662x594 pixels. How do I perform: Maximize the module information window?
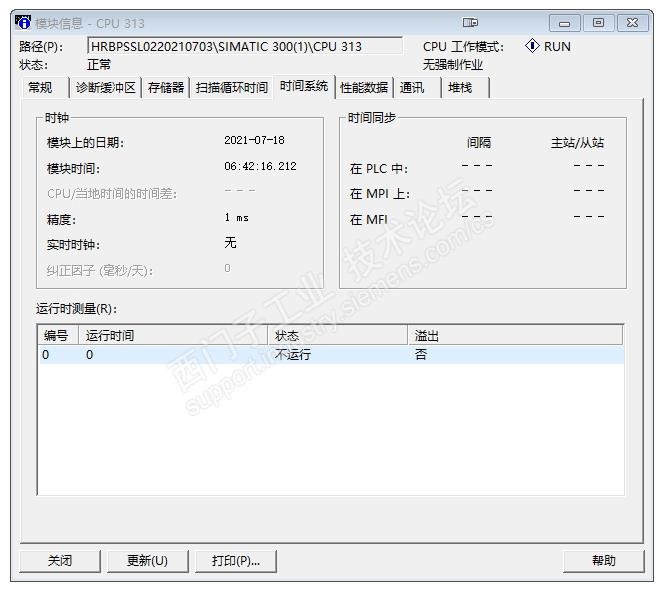[x=598, y=23]
